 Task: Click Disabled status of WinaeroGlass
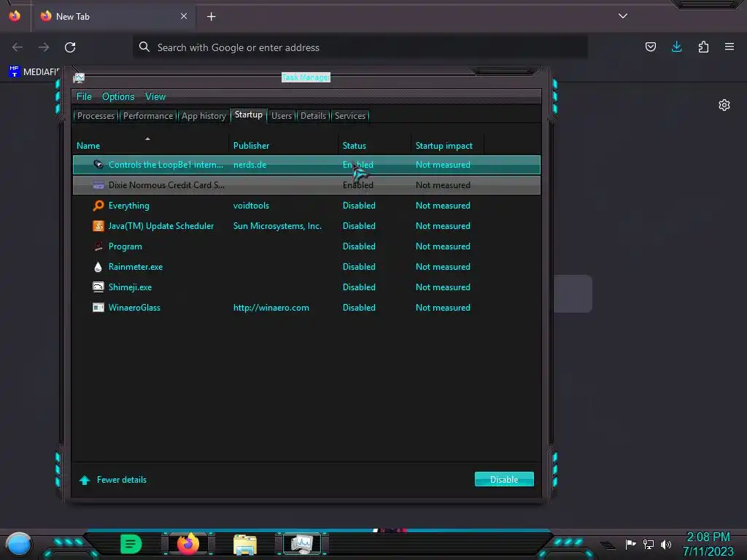coord(359,307)
